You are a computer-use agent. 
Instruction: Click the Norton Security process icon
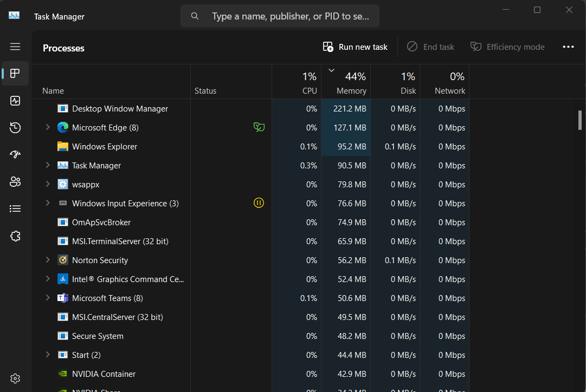[63, 260]
